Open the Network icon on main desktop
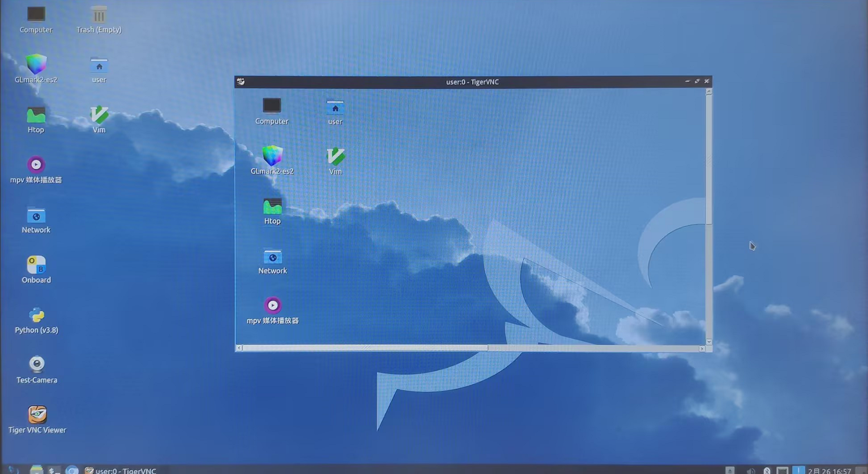 pos(36,220)
